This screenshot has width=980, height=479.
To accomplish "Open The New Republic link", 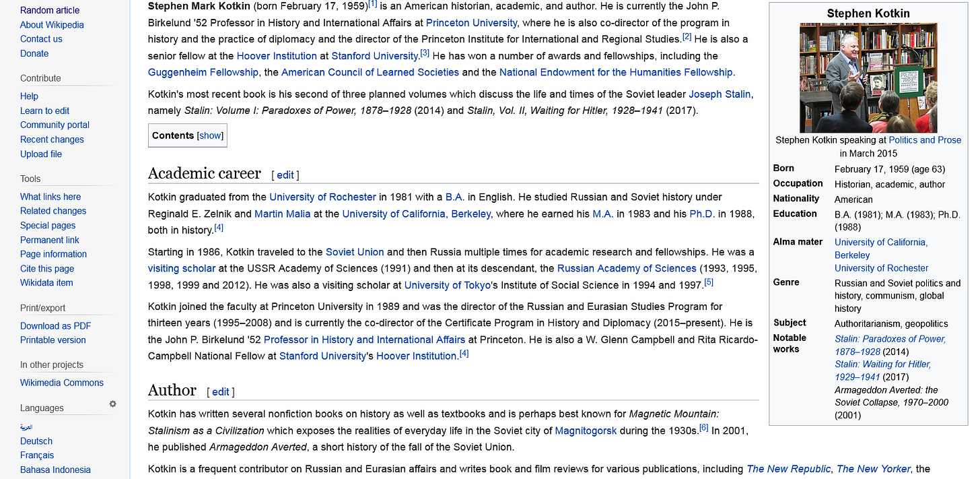I will 789,469.
